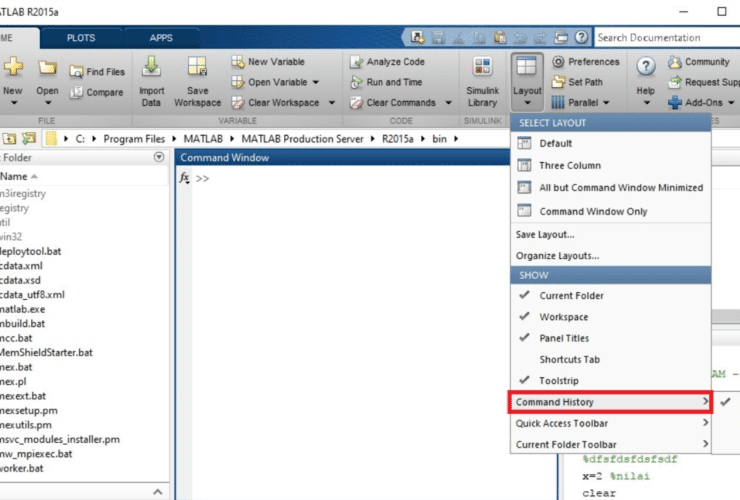Image resolution: width=740 pixels, height=500 pixels.
Task: Open the Simulink Library
Action: 482,82
